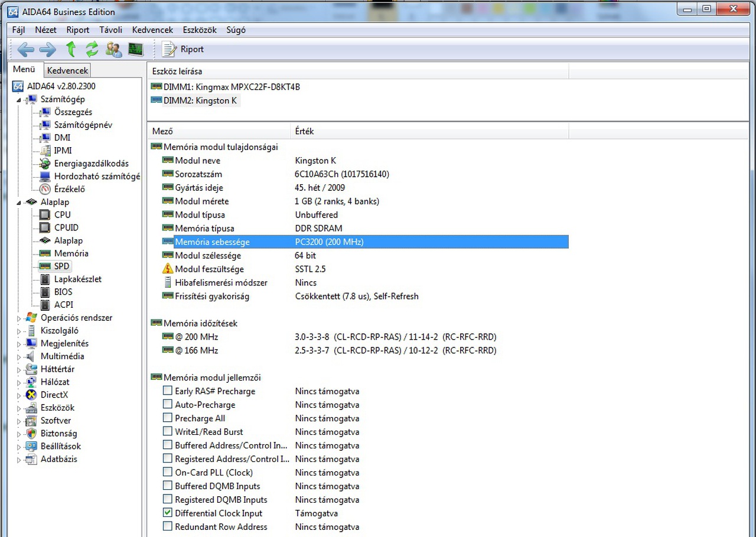Select the BIOS icon in the tree
The height and width of the screenshot is (537, 756).
[45, 292]
